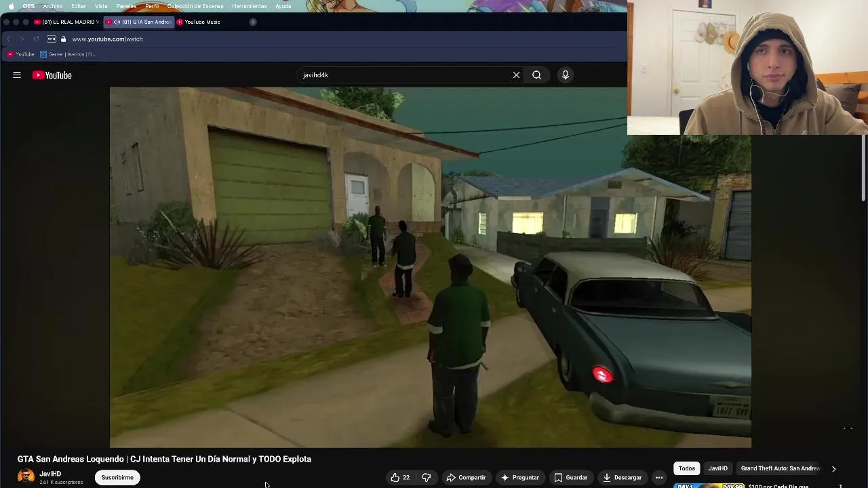Click the 2,61 K suscriptores text
Screen dimensions: 868x488
[61, 483]
